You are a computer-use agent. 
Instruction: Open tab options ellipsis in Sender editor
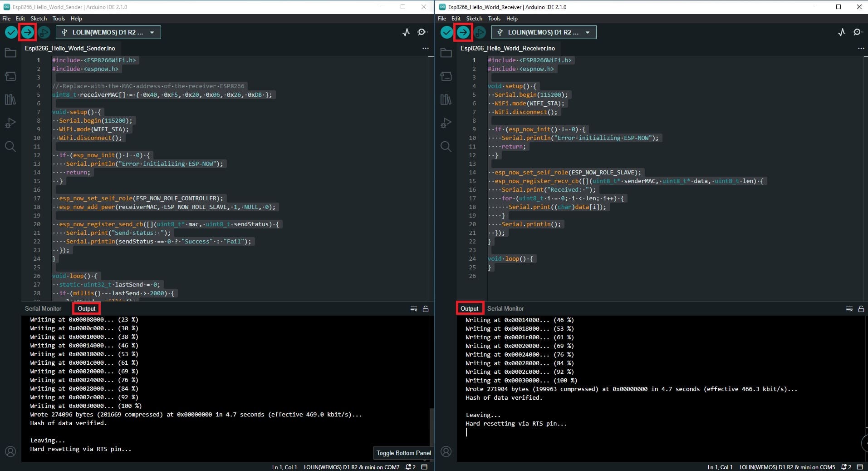coord(425,48)
